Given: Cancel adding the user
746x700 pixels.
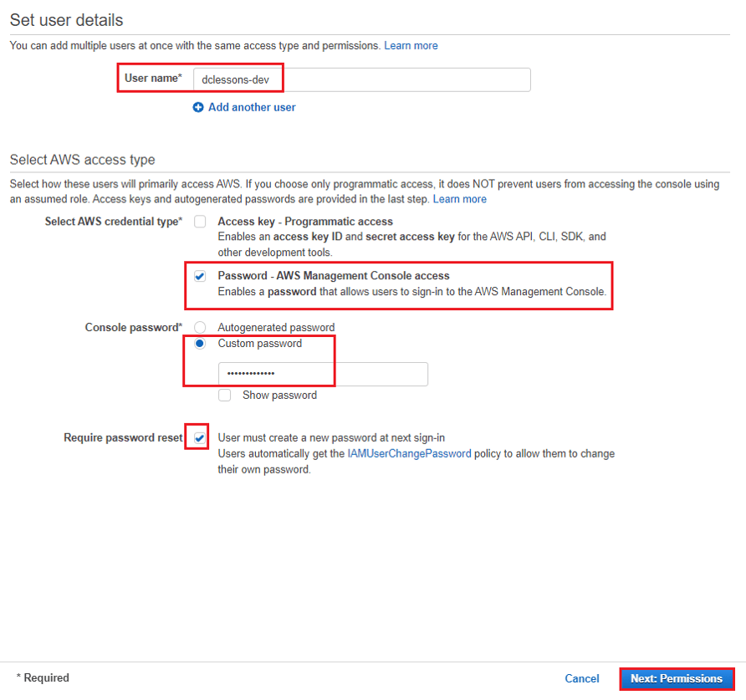Looking at the screenshot, I should (x=582, y=678).
